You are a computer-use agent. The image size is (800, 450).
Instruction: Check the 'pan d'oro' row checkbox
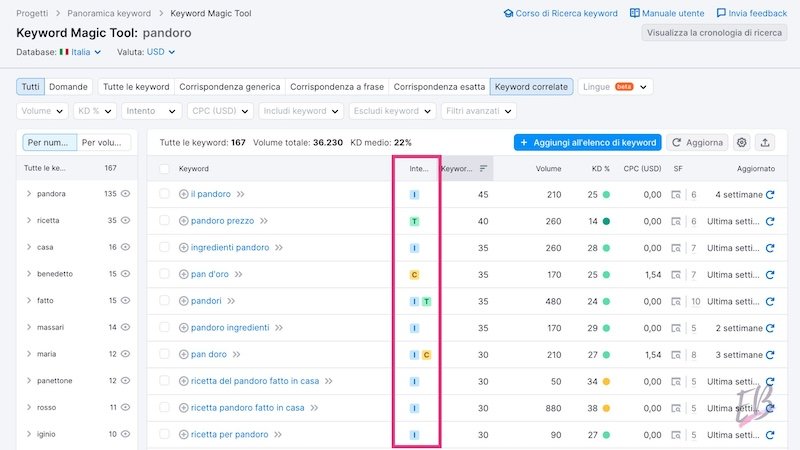[x=164, y=274]
